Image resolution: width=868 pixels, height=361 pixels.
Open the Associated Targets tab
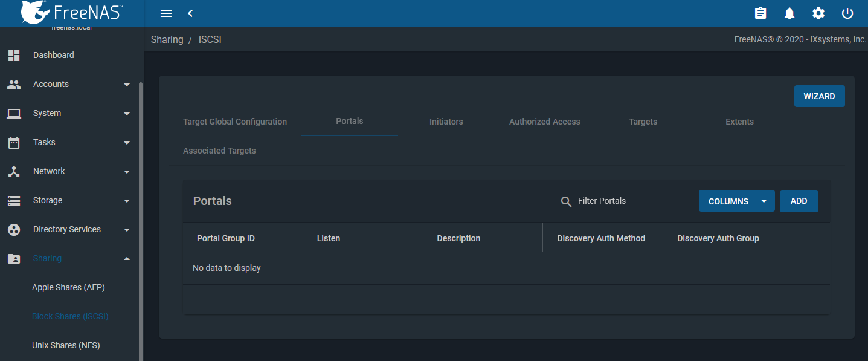coord(219,151)
